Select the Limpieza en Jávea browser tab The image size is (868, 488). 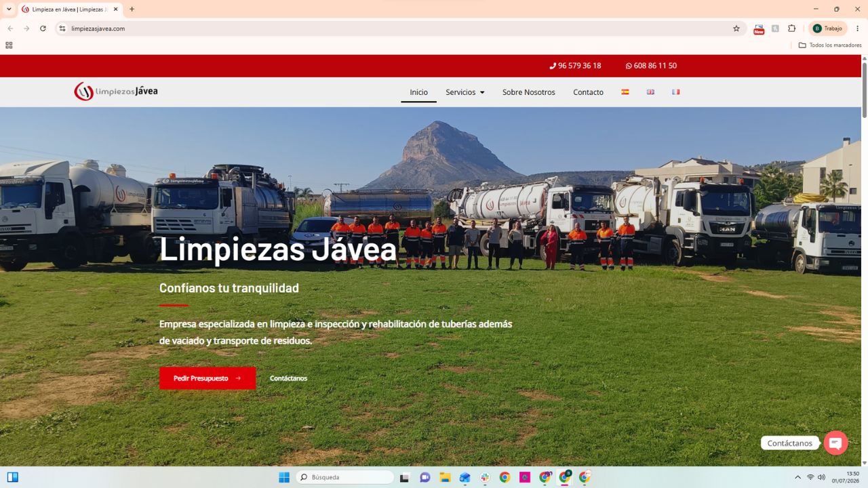(69, 9)
